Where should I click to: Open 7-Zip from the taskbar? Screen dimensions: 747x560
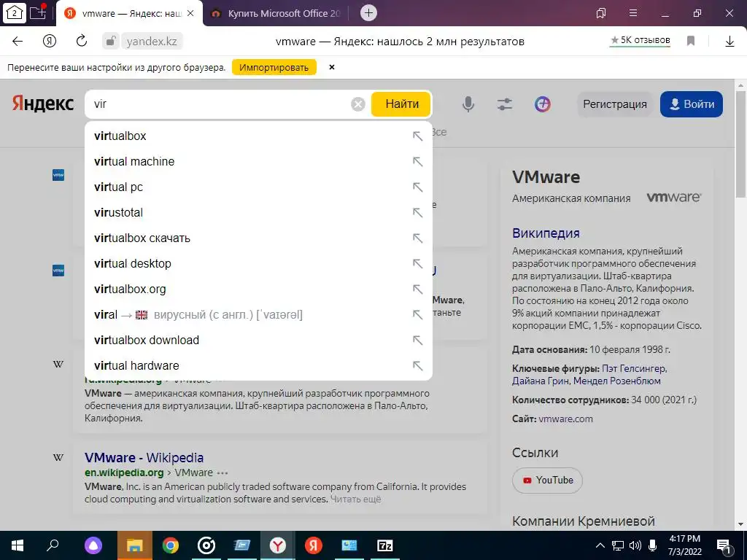click(x=385, y=545)
